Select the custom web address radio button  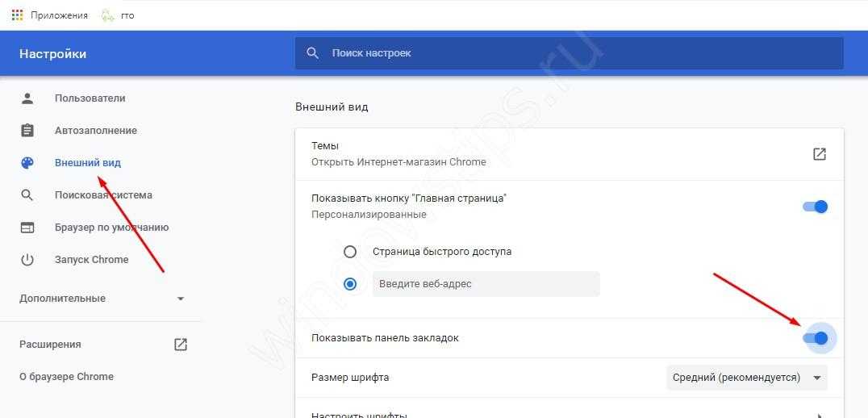point(350,284)
